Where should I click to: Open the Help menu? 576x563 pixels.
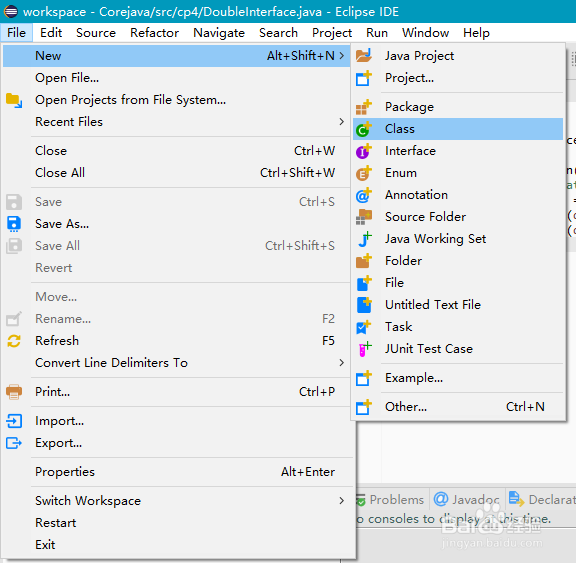tap(476, 33)
